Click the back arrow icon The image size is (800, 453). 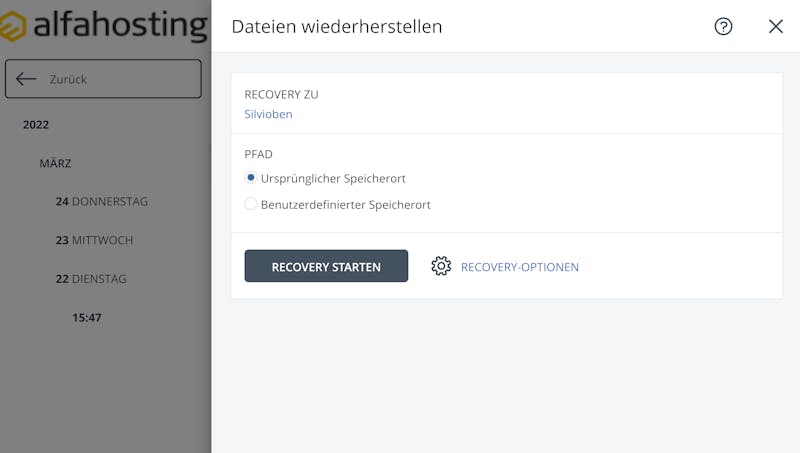click(x=26, y=79)
